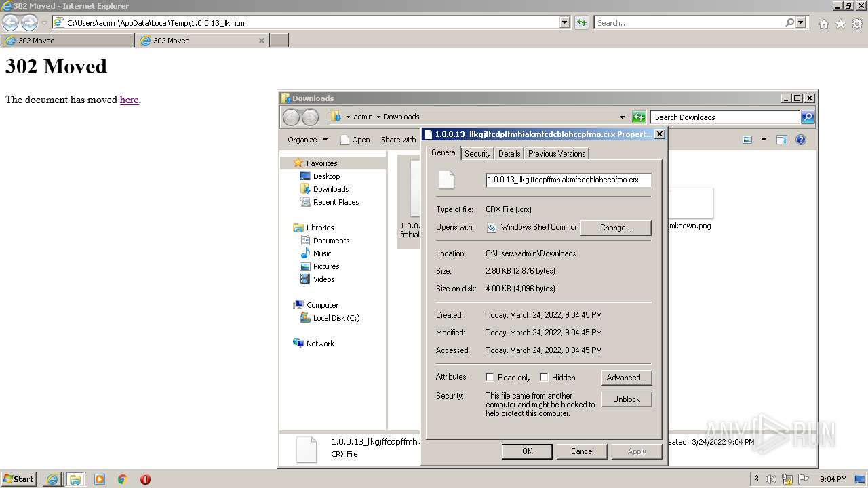The image size is (868, 488).
Task: Switch to the Previous Versions tab
Action: [x=557, y=154]
